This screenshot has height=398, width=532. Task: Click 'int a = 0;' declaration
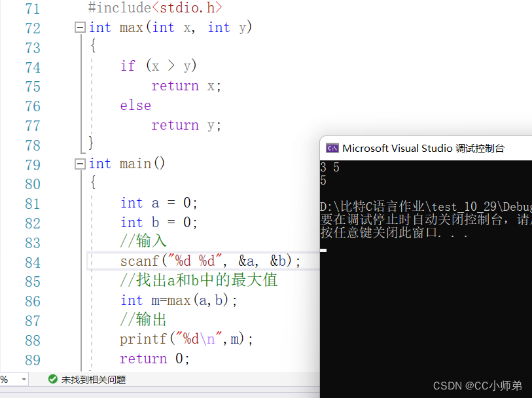point(159,203)
